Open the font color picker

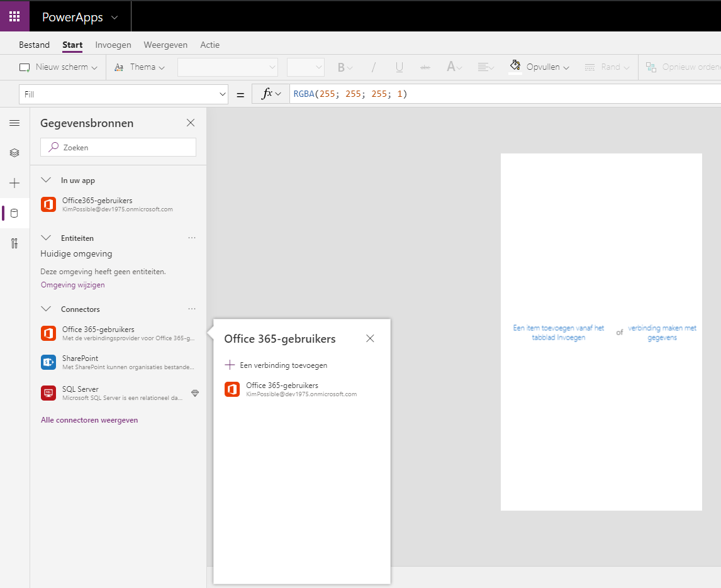pyautogui.click(x=454, y=67)
